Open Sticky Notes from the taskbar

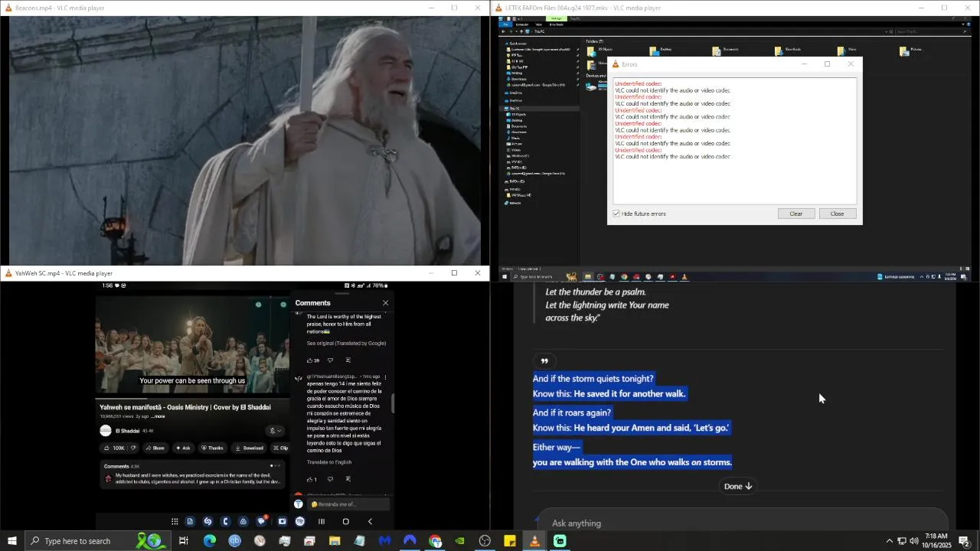510,541
